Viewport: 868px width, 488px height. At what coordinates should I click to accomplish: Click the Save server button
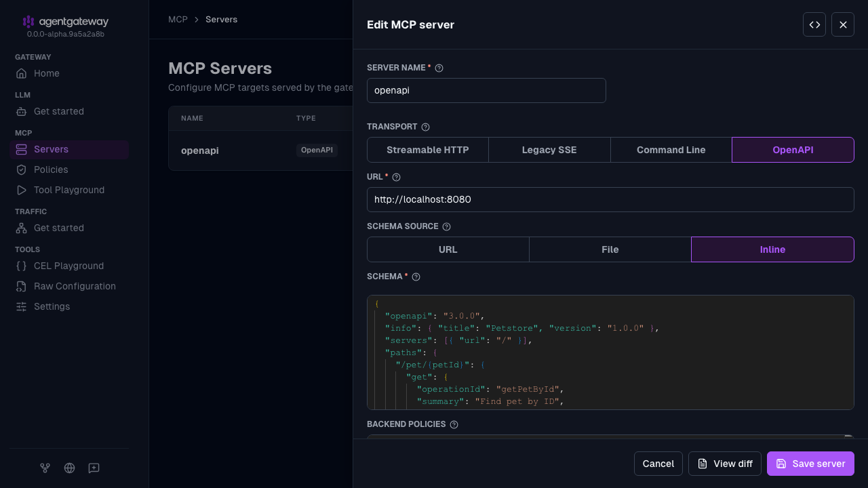pyautogui.click(x=810, y=464)
